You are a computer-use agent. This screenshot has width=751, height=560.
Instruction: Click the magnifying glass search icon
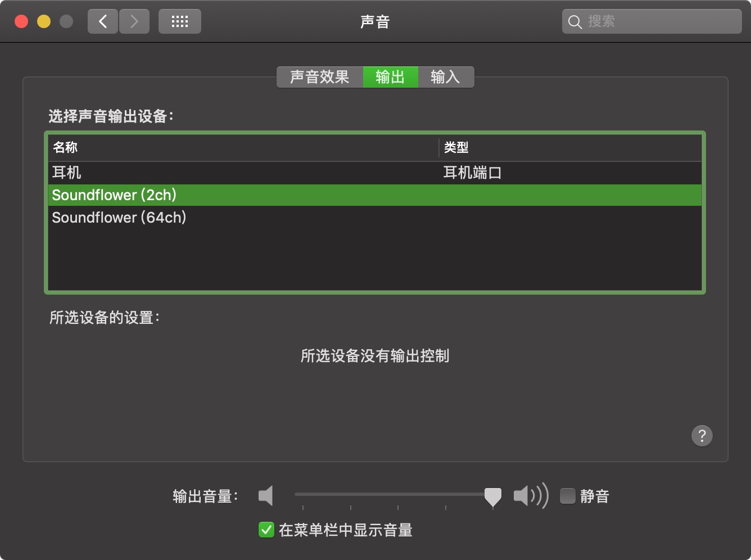tap(574, 22)
